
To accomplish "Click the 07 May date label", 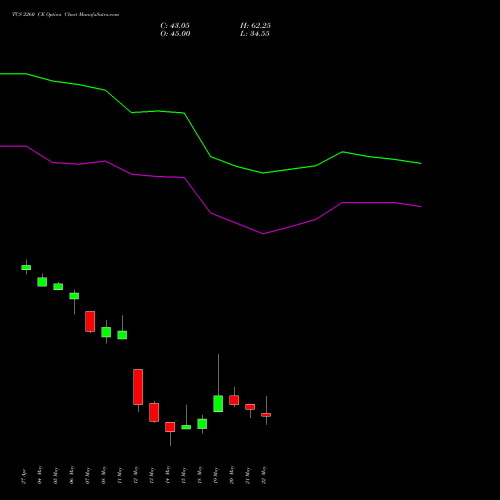I will pos(88,475).
